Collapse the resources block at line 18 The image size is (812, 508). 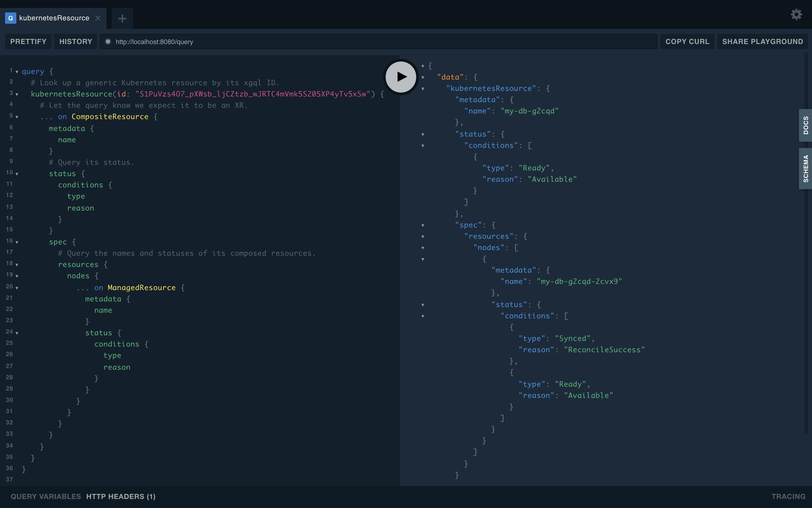click(x=17, y=265)
